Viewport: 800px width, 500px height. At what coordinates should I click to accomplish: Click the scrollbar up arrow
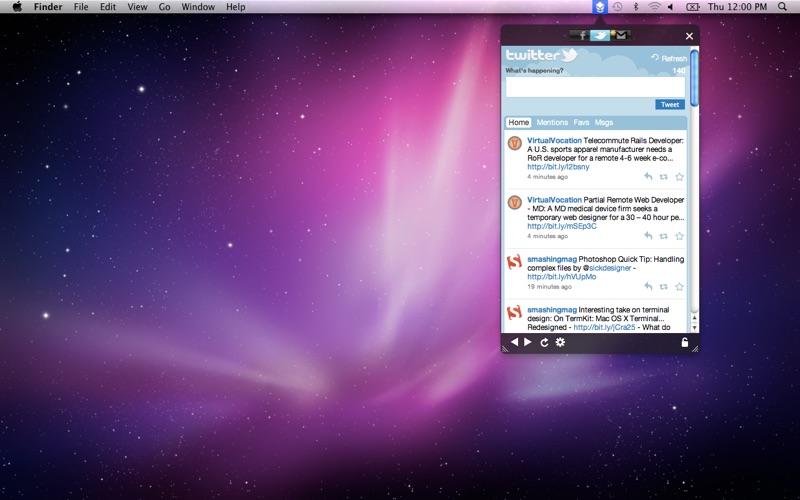(x=694, y=318)
